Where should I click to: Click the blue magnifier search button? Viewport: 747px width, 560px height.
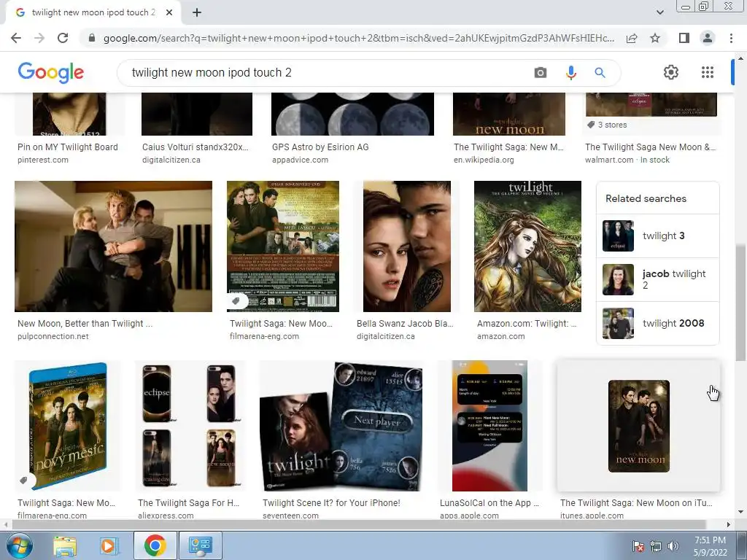[x=600, y=72]
